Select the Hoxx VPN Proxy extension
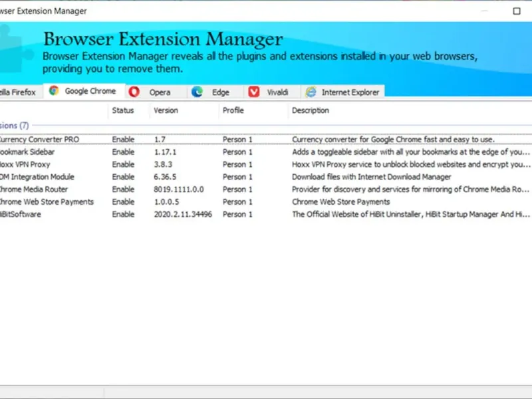 25,164
